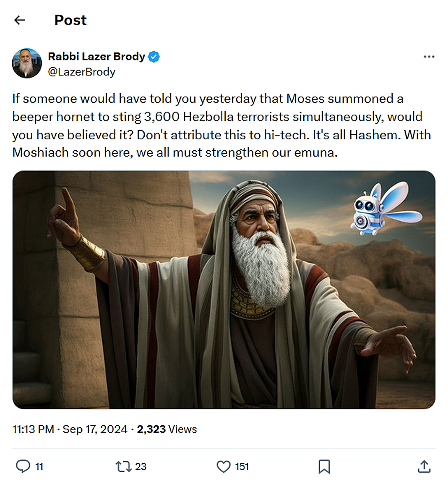The width and height of the screenshot is (448, 484).
Task: Open the three-dot more options menu
Action: pyautogui.click(x=429, y=57)
